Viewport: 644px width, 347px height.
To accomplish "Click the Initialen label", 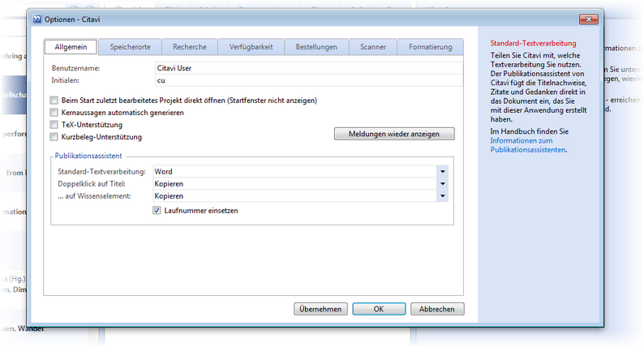I will coord(66,80).
